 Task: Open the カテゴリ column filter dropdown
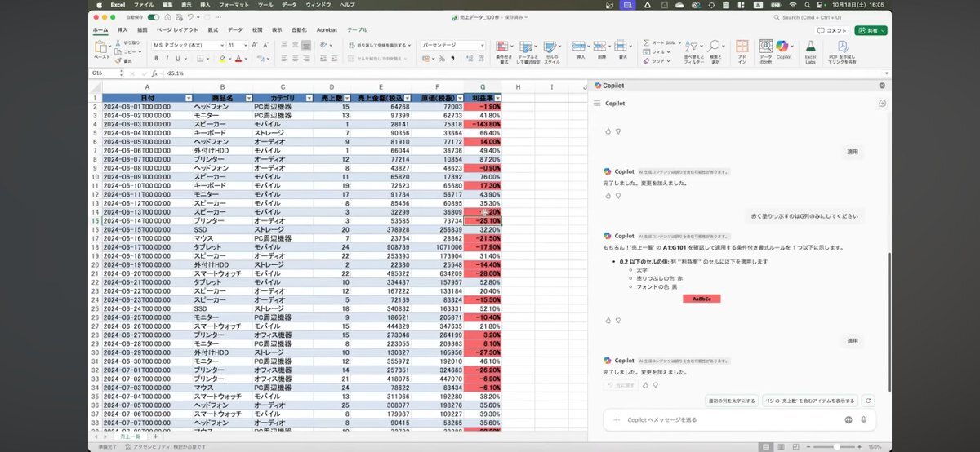coord(308,98)
